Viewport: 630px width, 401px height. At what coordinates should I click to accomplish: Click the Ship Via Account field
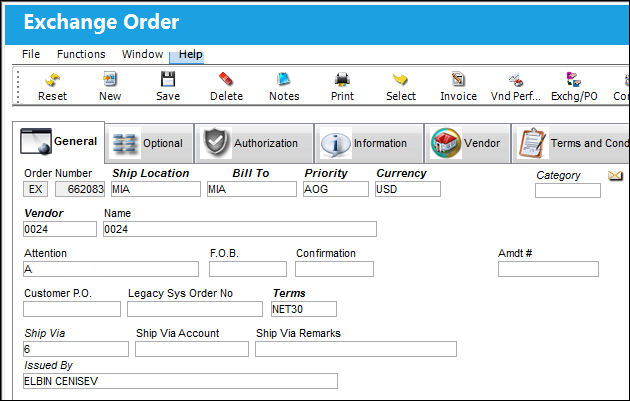pos(192,349)
